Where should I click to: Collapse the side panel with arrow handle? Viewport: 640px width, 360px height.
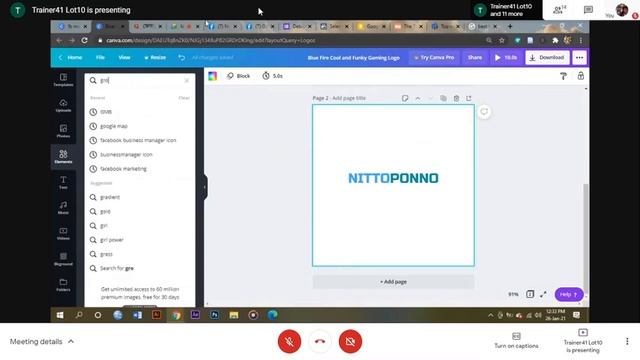(205, 187)
